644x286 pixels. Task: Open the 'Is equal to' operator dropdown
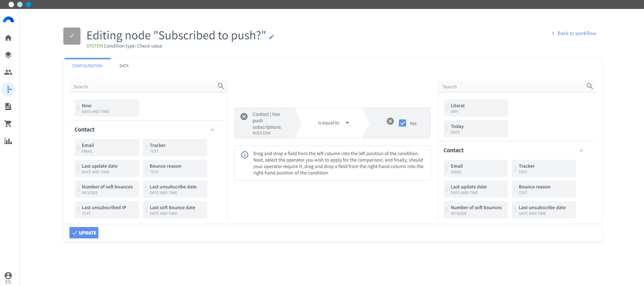(333, 123)
